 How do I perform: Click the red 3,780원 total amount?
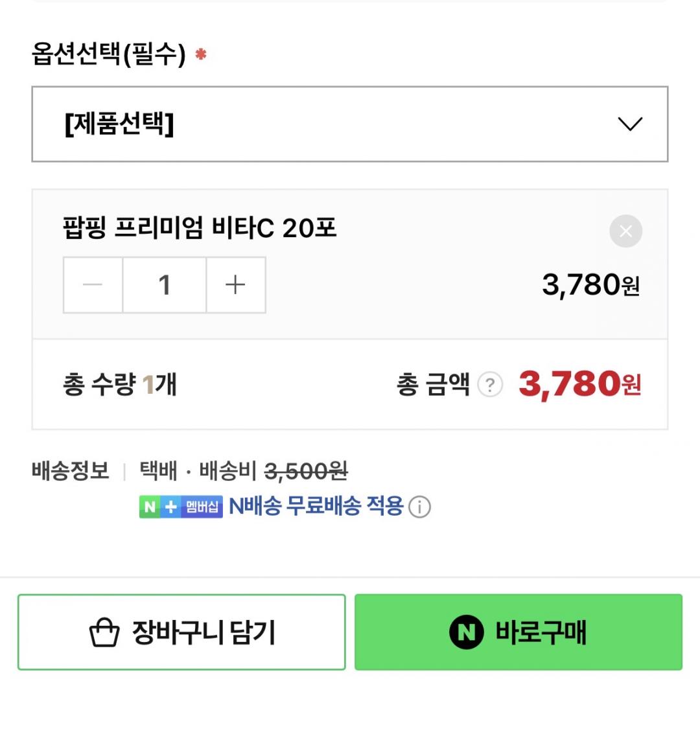[x=579, y=384]
